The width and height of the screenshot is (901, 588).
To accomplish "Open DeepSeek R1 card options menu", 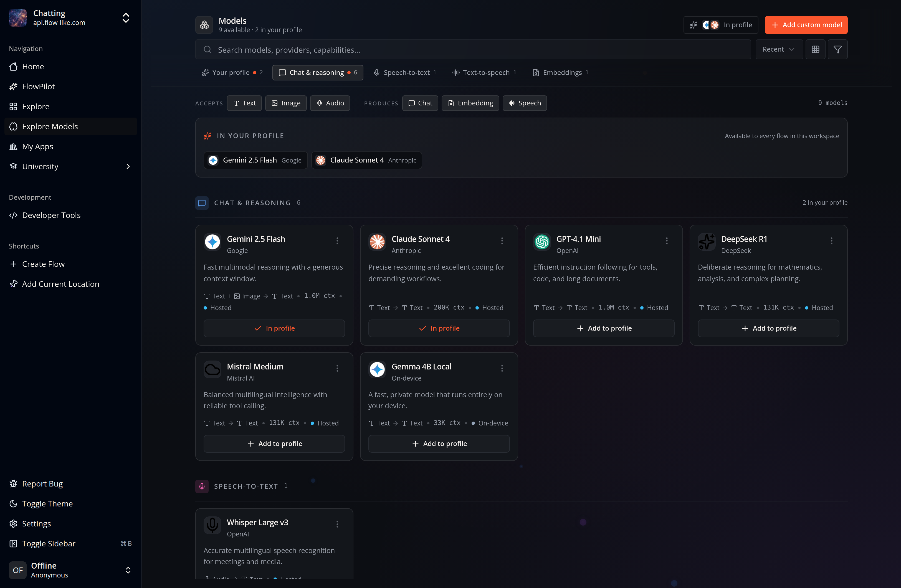I will [831, 241].
